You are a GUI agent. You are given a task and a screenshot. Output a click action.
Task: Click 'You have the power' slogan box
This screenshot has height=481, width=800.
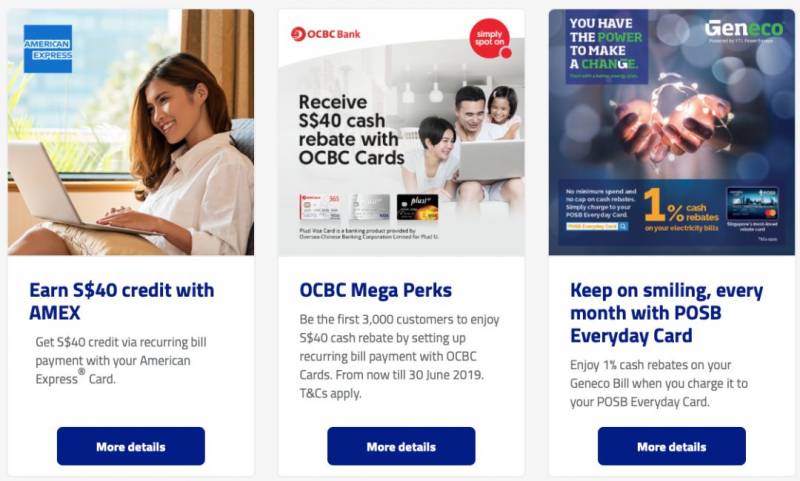[x=606, y=47]
